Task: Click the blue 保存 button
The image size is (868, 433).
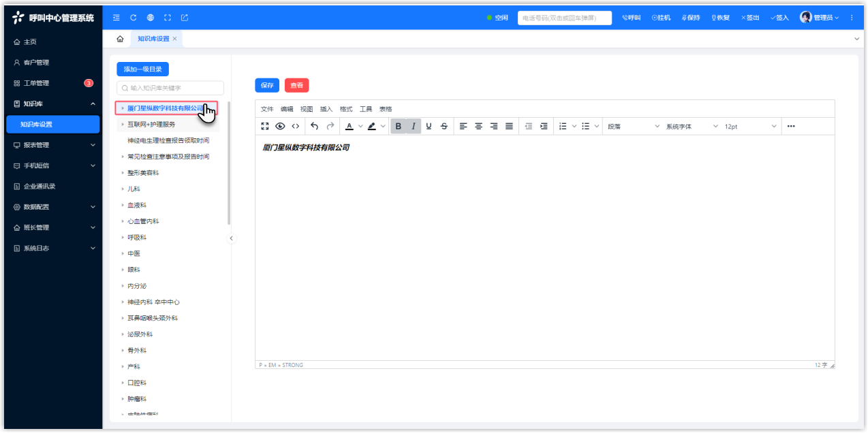Action: click(267, 85)
